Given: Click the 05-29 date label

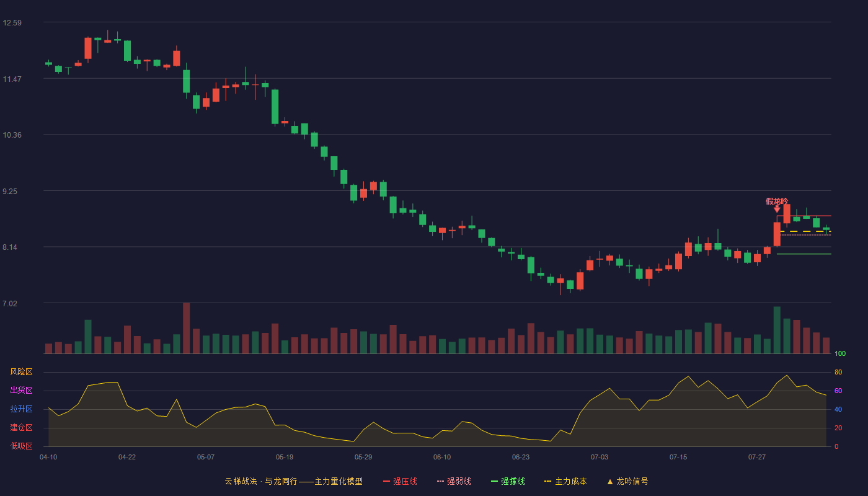Looking at the screenshot, I should (x=363, y=457).
